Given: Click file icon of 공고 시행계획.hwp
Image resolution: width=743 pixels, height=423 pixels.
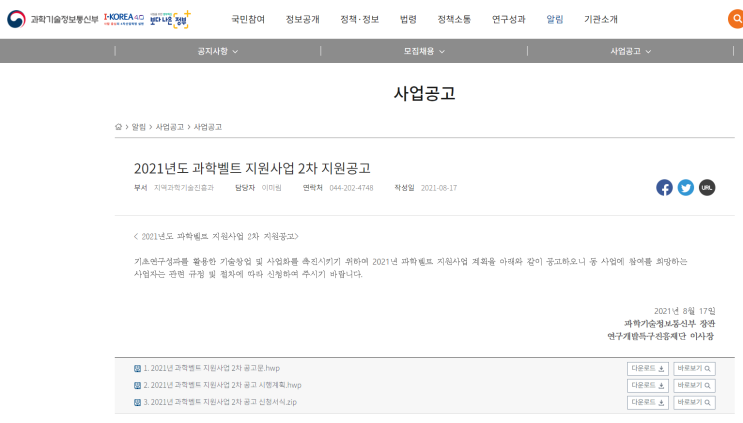Looking at the screenshot, I should (x=137, y=386).
